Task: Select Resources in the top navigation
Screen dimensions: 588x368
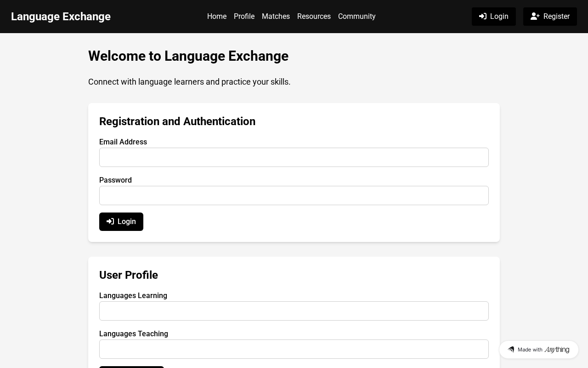Action: (314, 17)
